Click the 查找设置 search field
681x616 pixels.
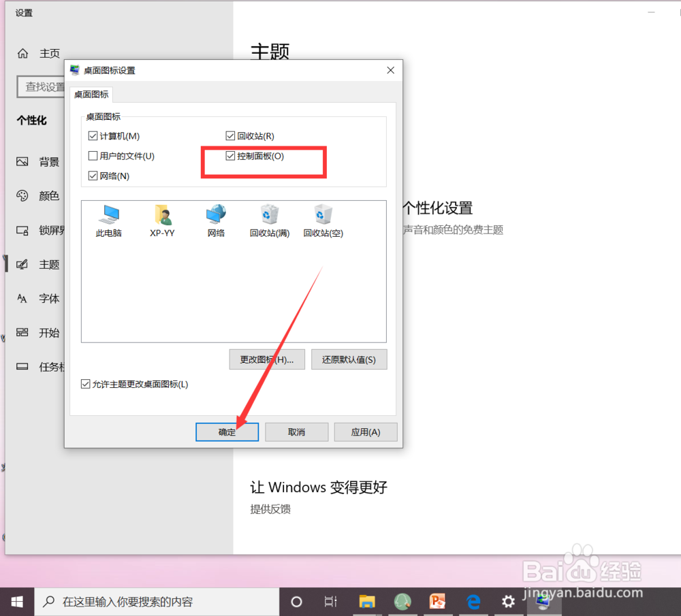(x=42, y=86)
